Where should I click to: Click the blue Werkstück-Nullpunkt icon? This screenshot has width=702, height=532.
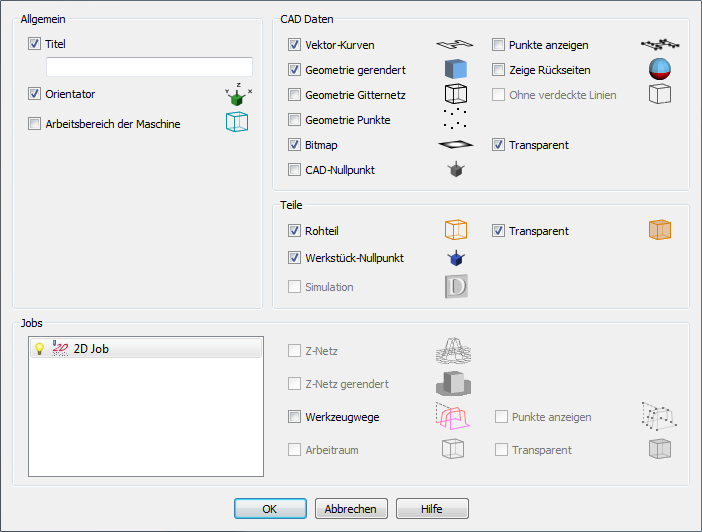(x=456, y=258)
